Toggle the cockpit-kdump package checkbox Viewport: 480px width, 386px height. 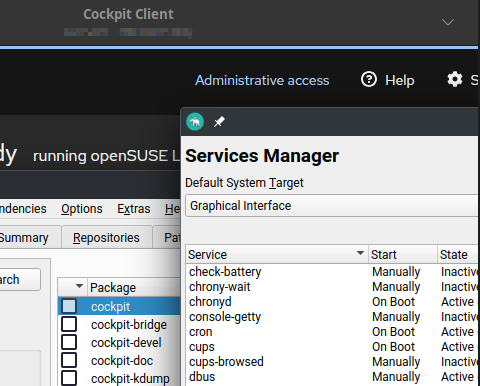click(x=69, y=378)
